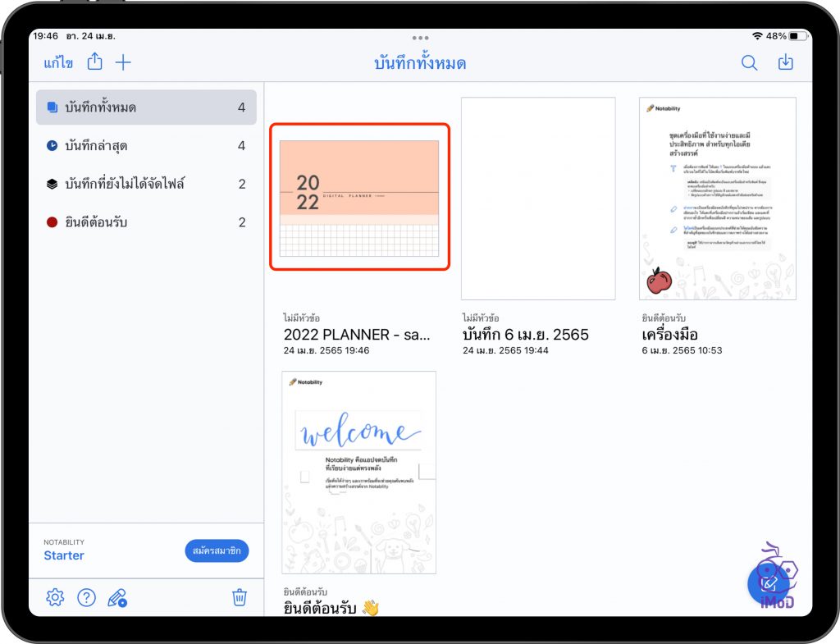This screenshot has height=644, width=840.
Task: Open the เครื่องมือ tools note thumbnail
Action: 717,199
